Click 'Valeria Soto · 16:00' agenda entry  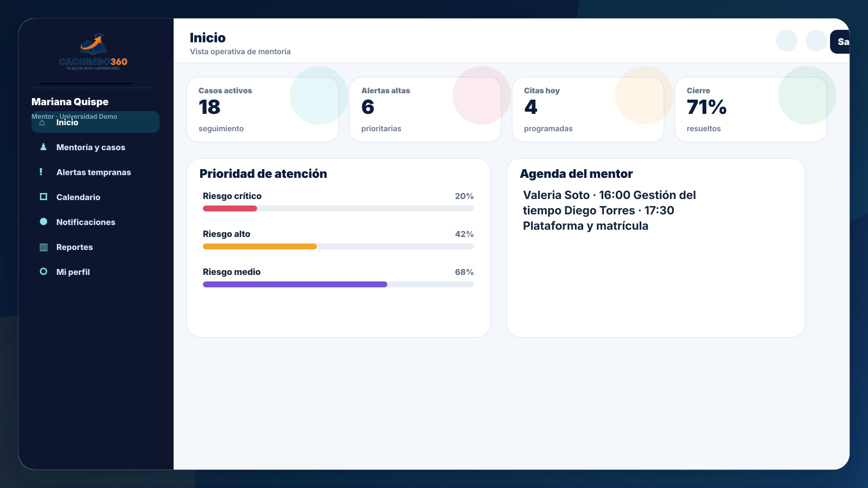point(577,195)
